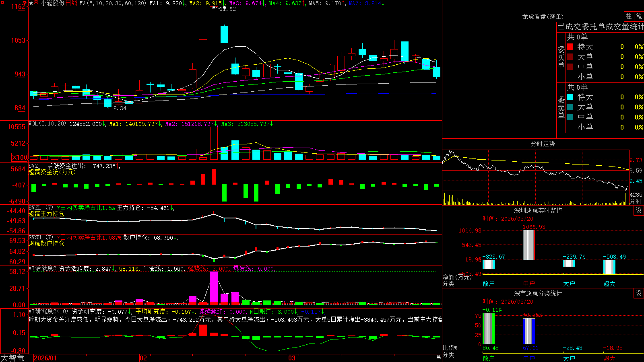Screen dimensions: 644x362
Task: Click the 8.34 low price marker
Action: point(120,108)
